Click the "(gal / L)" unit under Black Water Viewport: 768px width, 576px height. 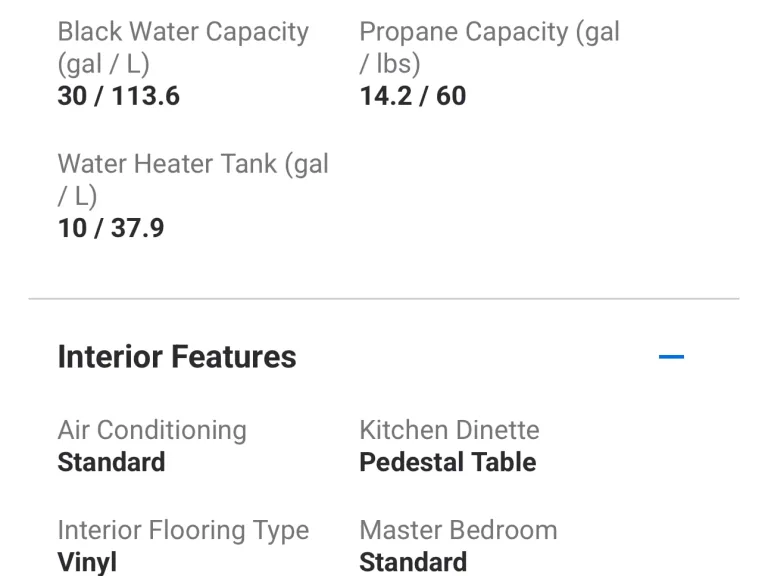point(103,64)
